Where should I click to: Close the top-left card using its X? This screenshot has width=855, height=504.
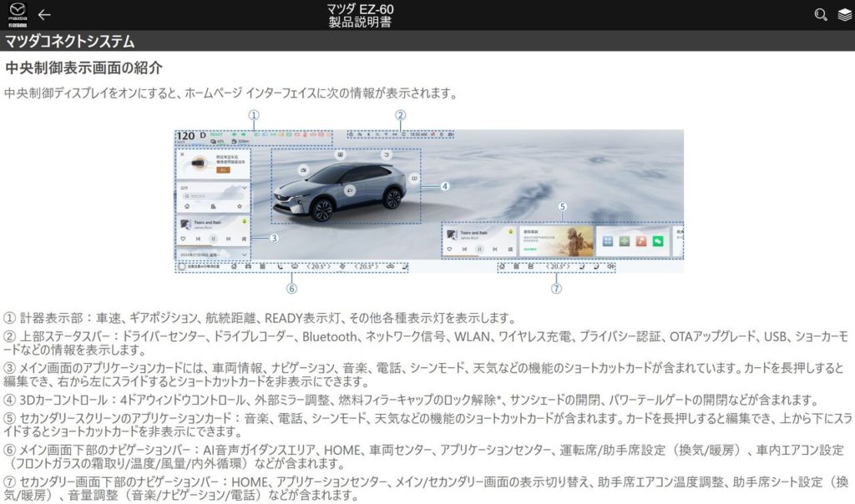(x=182, y=154)
